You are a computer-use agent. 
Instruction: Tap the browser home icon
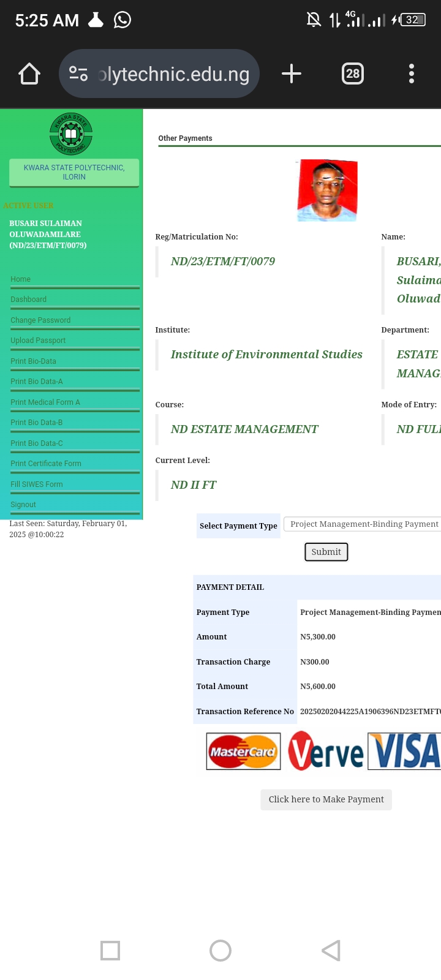click(x=29, y=74)
